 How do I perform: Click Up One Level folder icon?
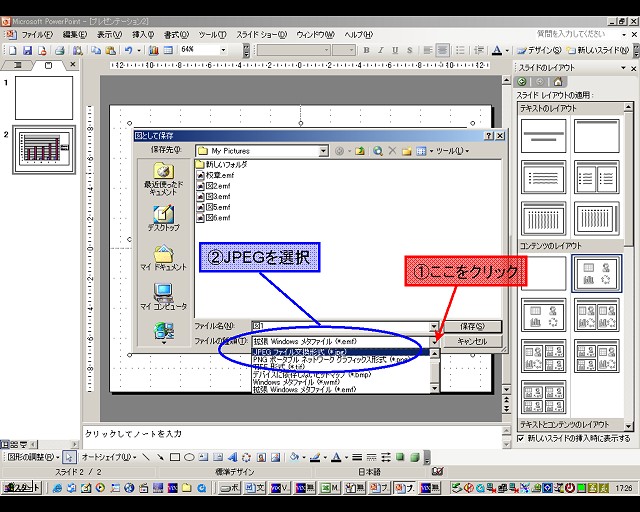pos(360,151)
